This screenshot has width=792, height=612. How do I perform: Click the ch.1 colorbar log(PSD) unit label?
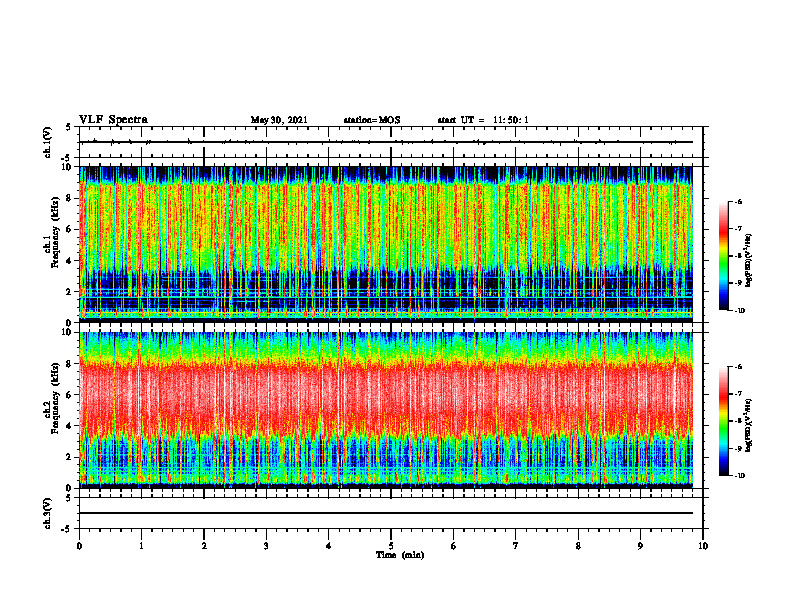coord(749,261)
